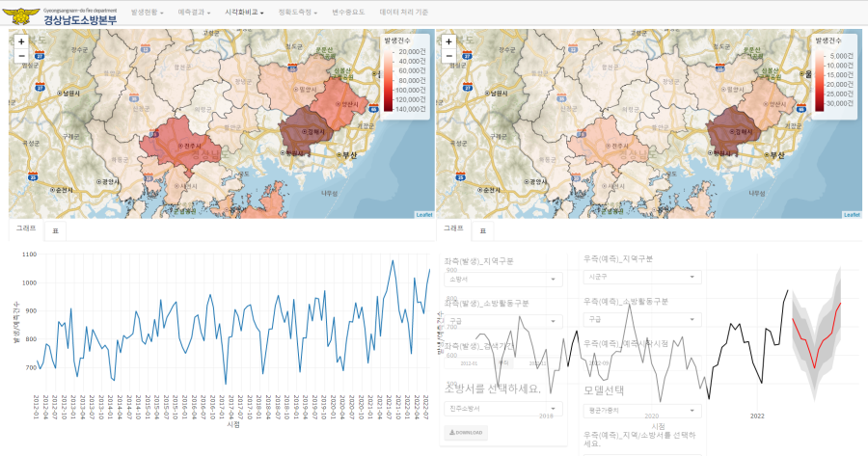
Task: Click the 시점 axis title under left chart
Action: tap(233, 424)
